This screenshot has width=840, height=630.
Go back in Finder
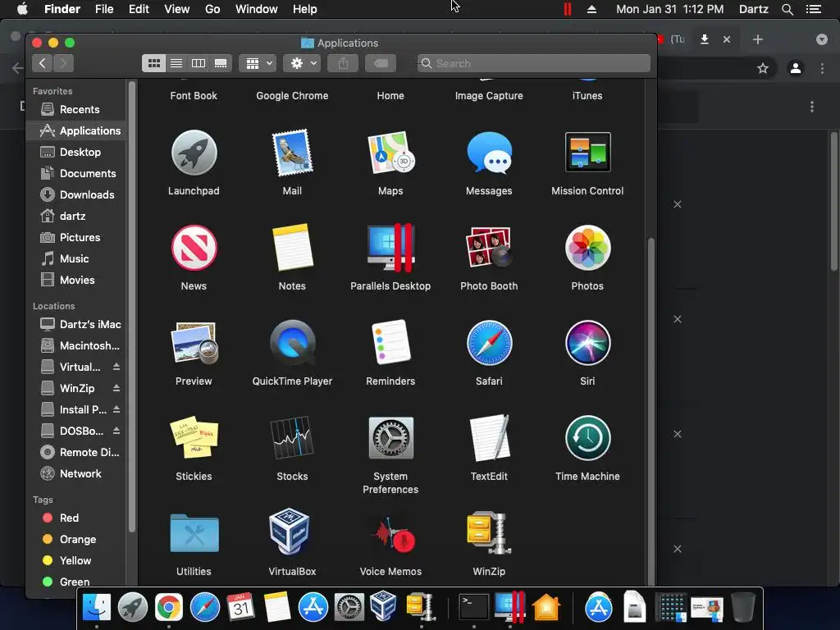pyautogui.click(x=43, y=63)
